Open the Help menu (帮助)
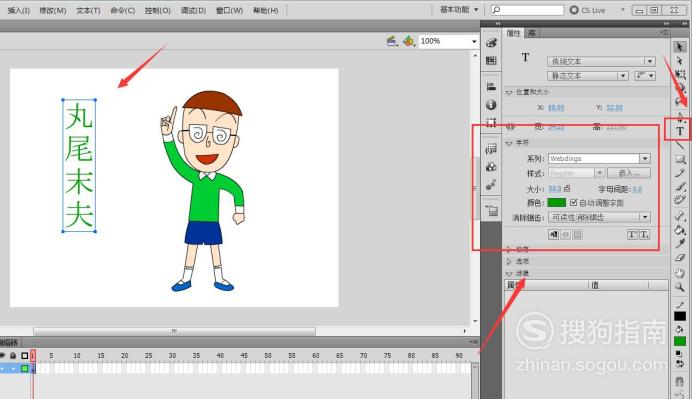This screenshot has height=399, width=692. (x=265, y=10)
